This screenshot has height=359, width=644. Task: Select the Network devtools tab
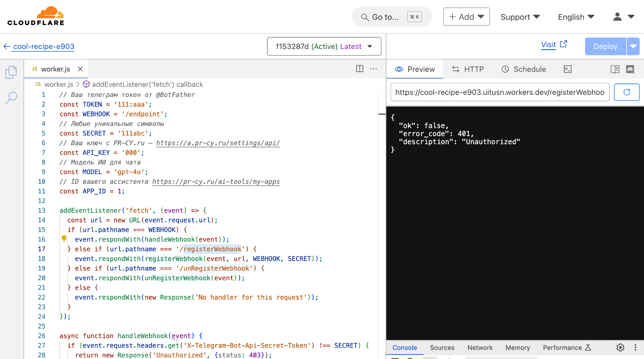[480, 348]
